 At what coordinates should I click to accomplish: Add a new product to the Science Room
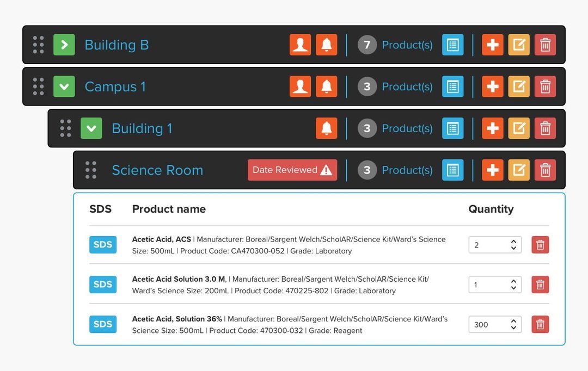492,170
